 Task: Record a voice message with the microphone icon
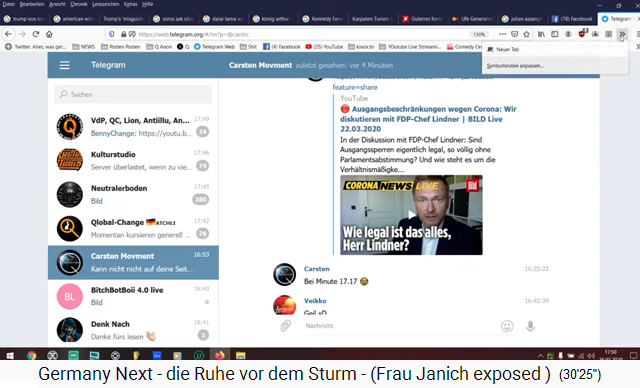530,326
